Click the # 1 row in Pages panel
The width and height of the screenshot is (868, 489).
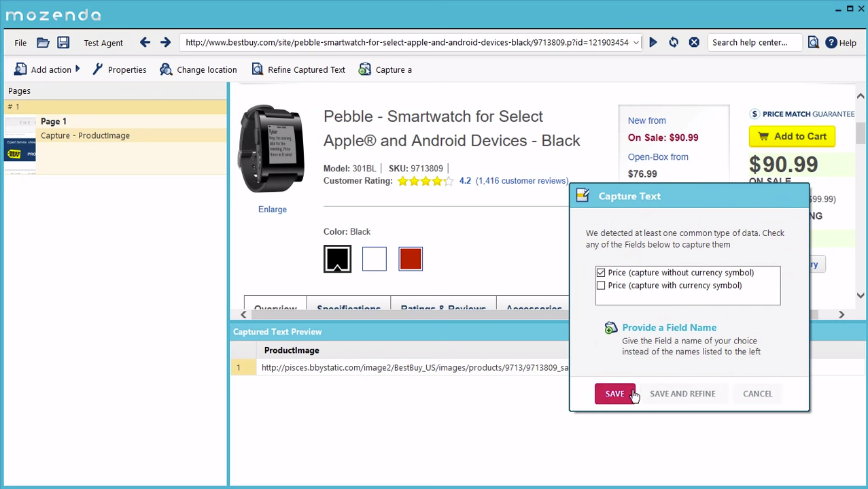coord(116,107)
